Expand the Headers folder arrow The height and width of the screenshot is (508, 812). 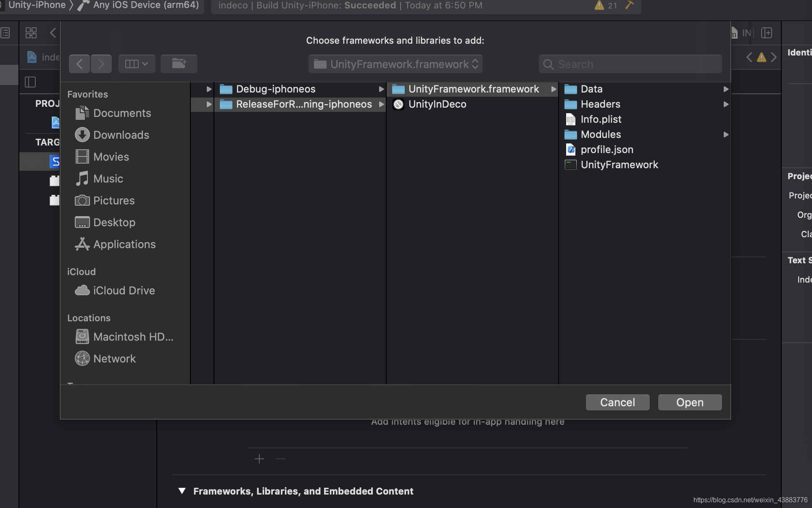(x=726, y=104)
